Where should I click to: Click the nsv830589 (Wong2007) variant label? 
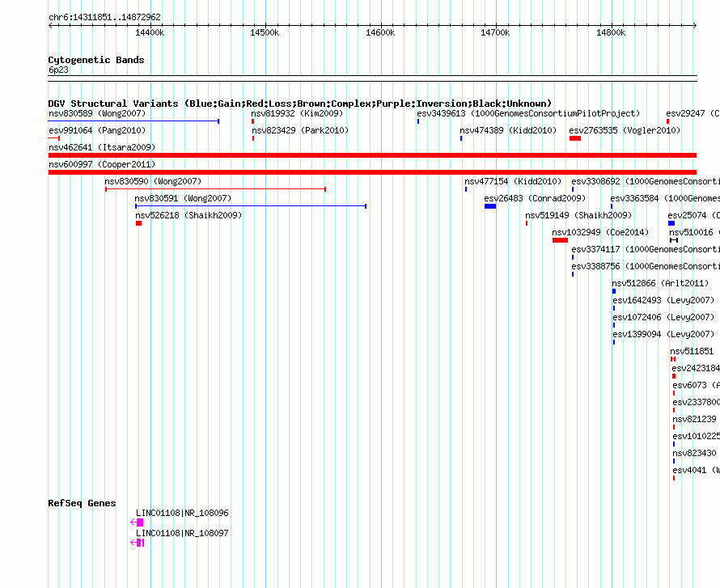pyautogui.click(x=97, y=113)
